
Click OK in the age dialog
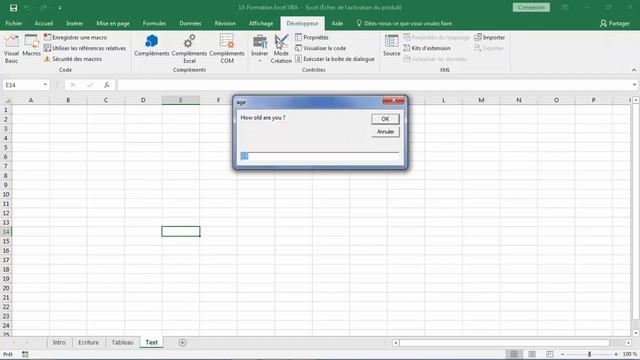click(x=385, y=119)
